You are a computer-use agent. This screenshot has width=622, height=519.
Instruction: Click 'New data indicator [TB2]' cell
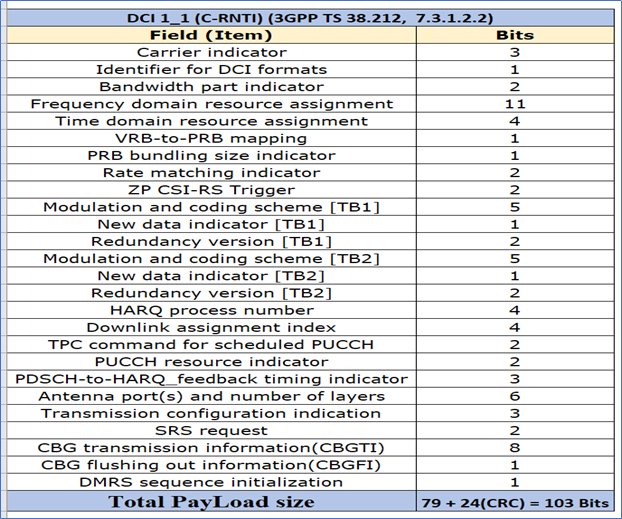[211, 276]
